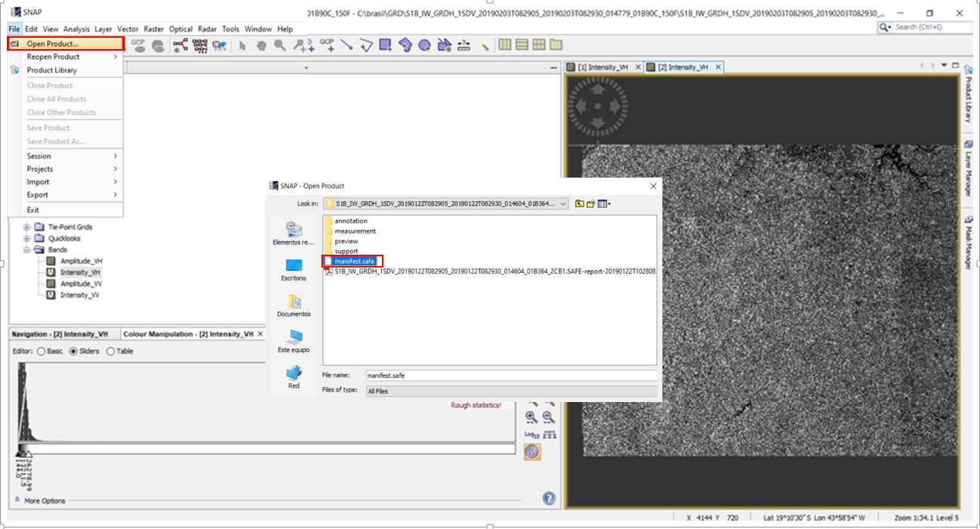Select the Sliders editor radio button
980x529 pixels.
(x=73, y=351)
